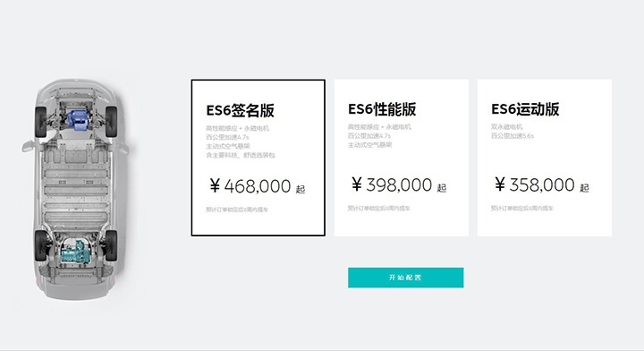Viewport: 644px width, 351px height.
Task: Click the front-right wheel of the car
Action: click(x=112, y=122)
